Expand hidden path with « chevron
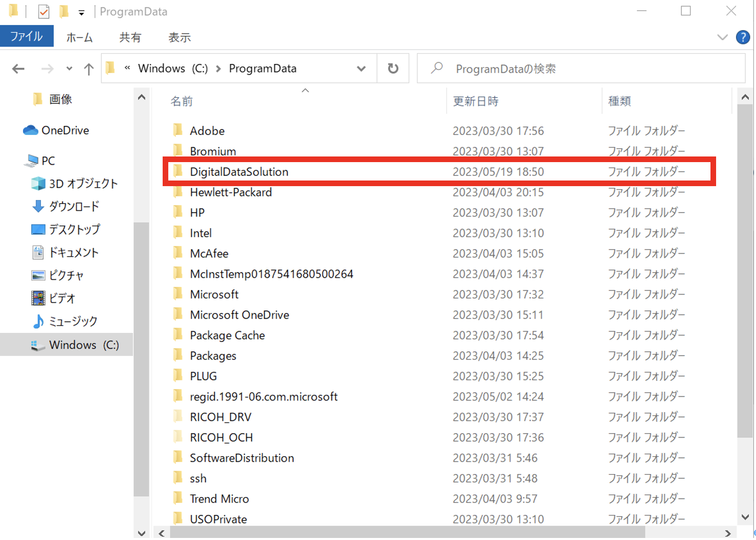This screenshot has height=540, width=756. [x=127, y=67]
